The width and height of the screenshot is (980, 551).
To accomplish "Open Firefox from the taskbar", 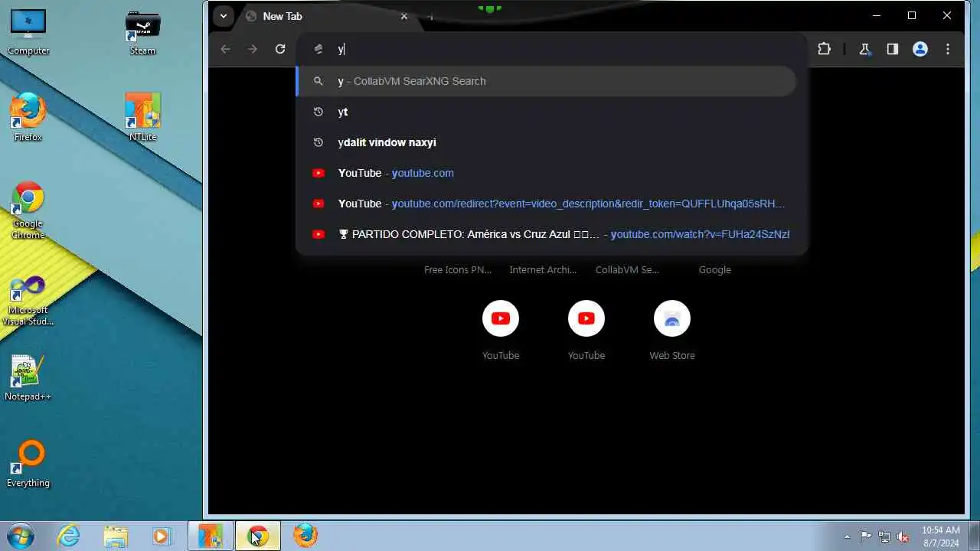I will click(x=305, y=536).
